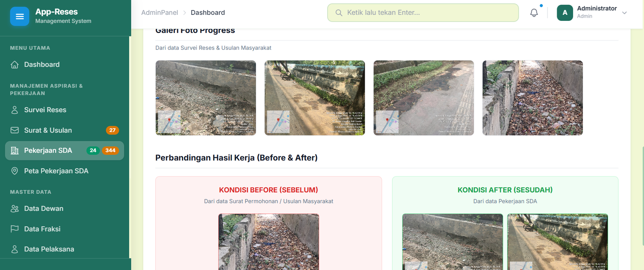Click the Data Fraksi flag icon
The height and width of the screenshot is (270, 644).
(14, 229)
